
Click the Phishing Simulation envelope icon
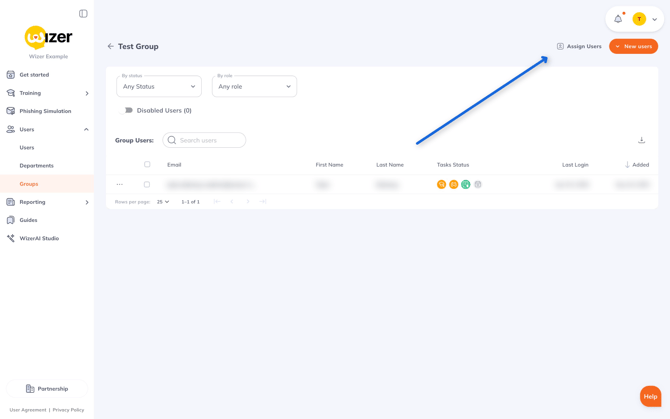click(x=11, y=111)
